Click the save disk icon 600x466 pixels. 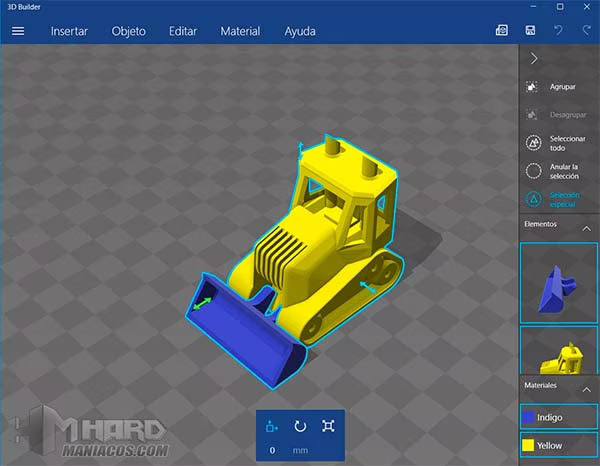(x=530, y=30)
